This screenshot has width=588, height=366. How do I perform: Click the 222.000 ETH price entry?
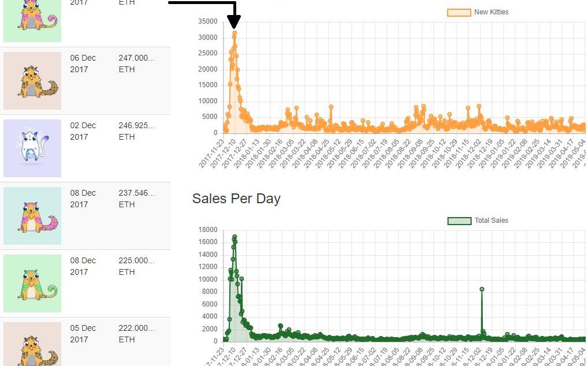(136, 334)
